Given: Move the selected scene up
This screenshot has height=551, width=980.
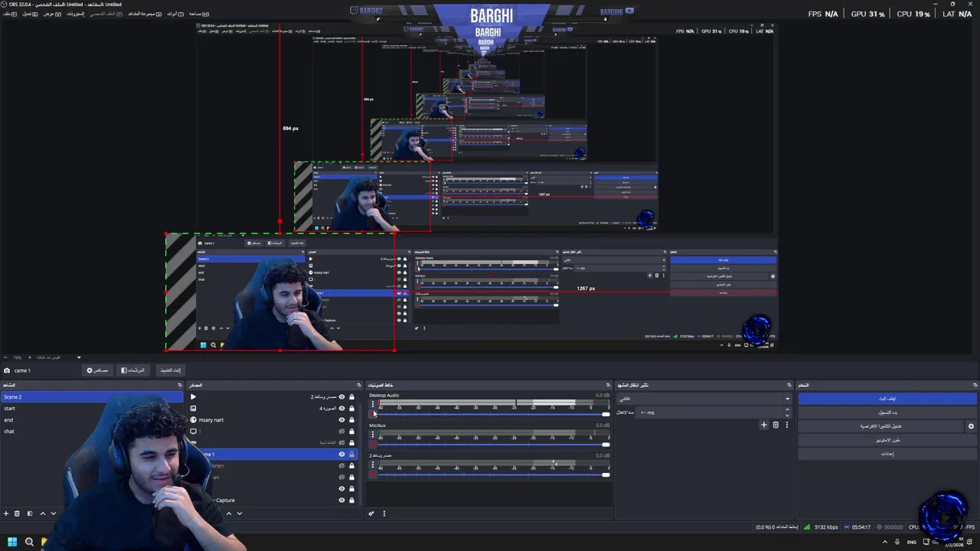Looking at the screenshot, I should click(x=42, y=514).
